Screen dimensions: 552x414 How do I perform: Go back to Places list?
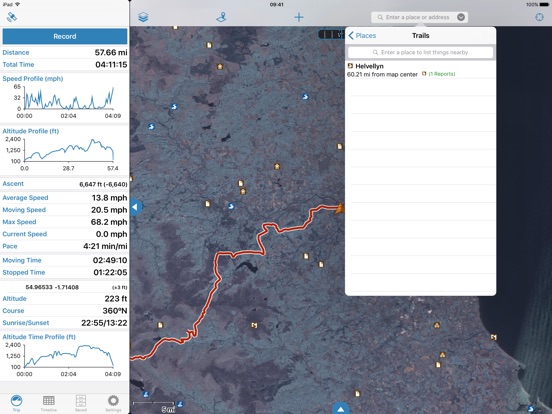click(x=362, y=36)
